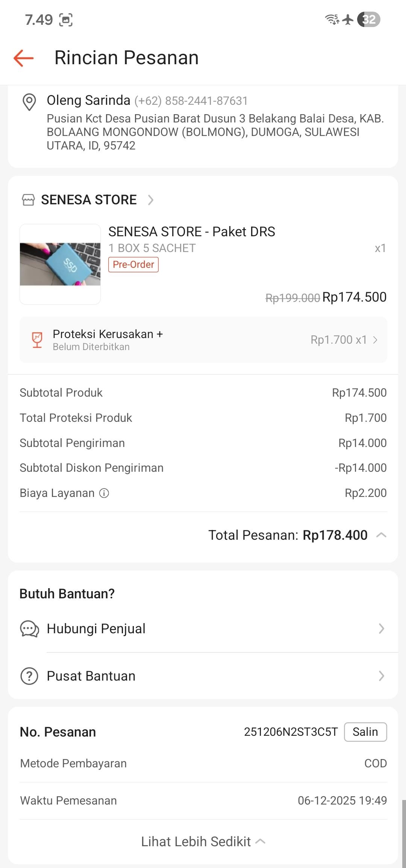Copy order number with Salin button
The image size is (406, 868).
[365, 732]
